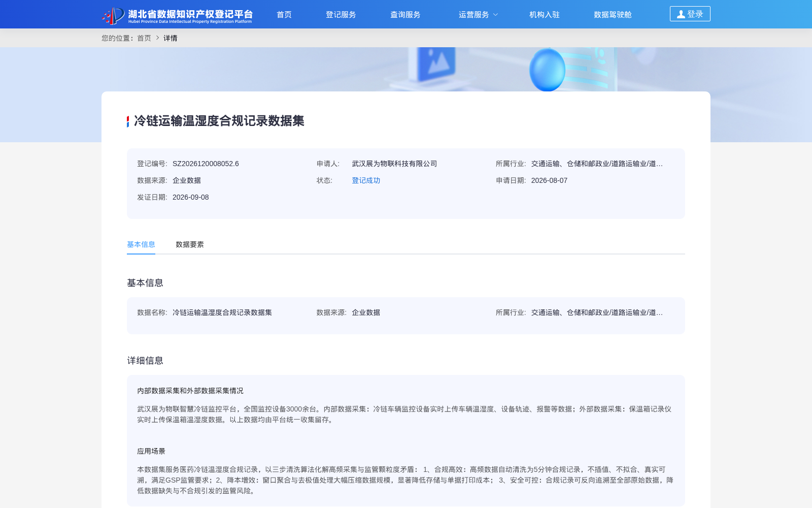Screen dimensions: 812x508
Task: Go to 首页 in breadcrumb
Action: [x=144, y=38]
